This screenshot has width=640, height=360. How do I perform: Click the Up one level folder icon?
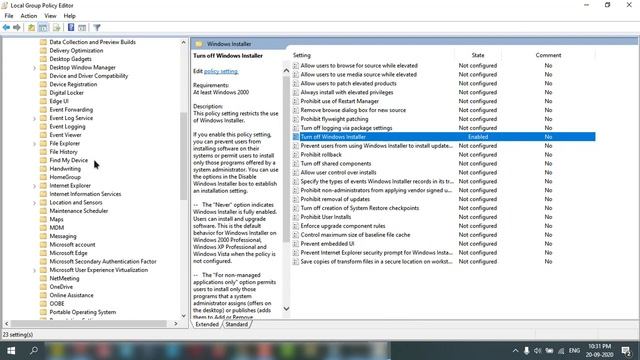[31, 27]
